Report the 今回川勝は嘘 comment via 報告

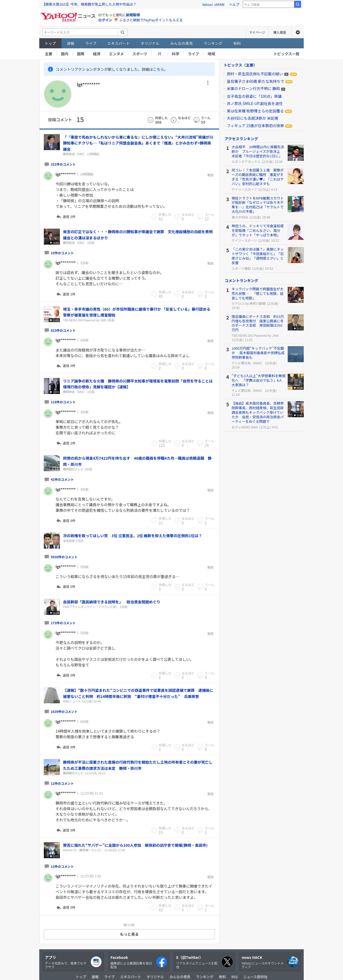click(211, 175)
